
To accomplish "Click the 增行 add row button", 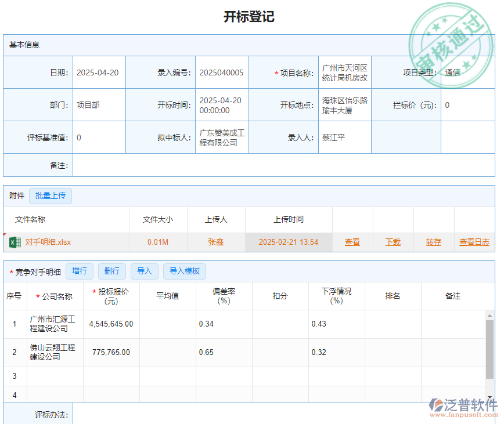I will (80, 271).
